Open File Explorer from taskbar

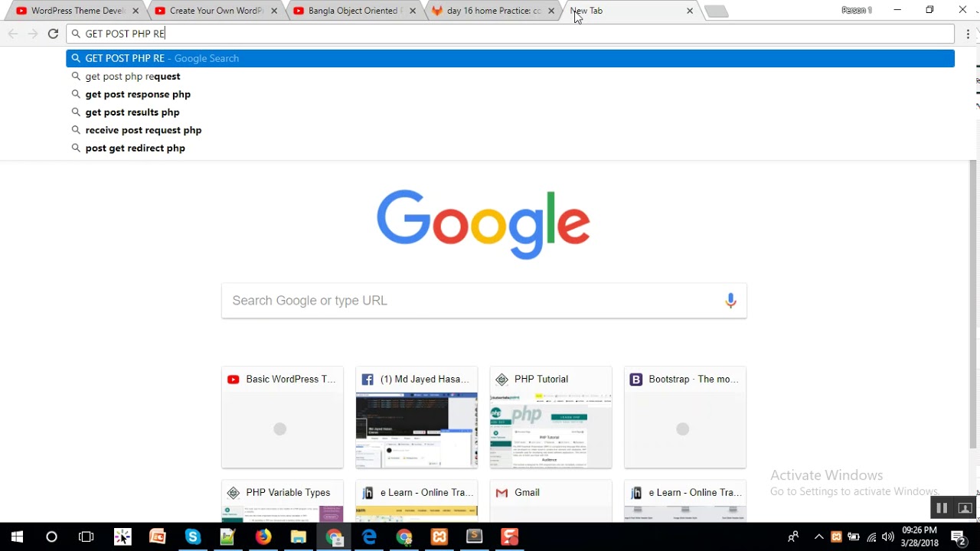[298, 537]
